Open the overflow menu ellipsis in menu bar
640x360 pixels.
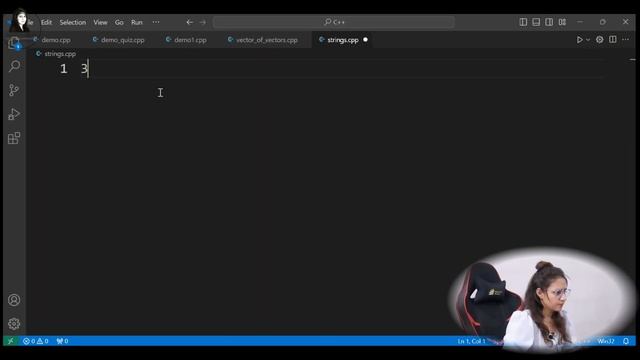click(156, 22)
